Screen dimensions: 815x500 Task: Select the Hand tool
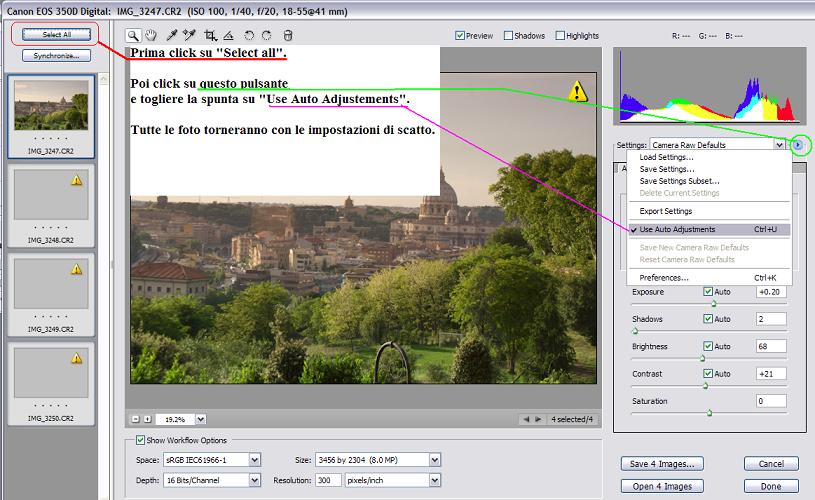point(152,36)
